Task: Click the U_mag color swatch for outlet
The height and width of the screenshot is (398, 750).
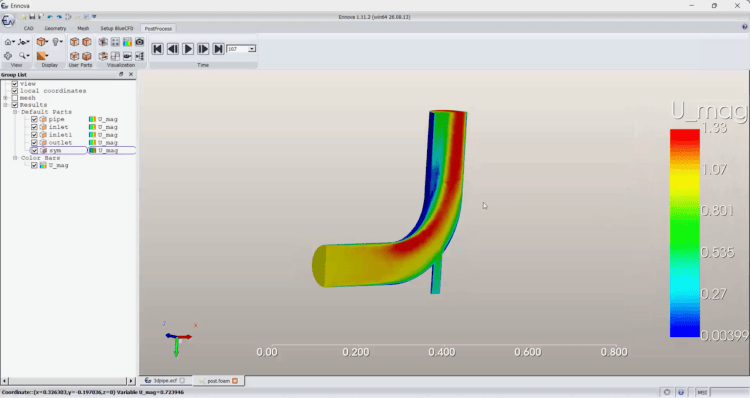Action: tap(92, 143)
